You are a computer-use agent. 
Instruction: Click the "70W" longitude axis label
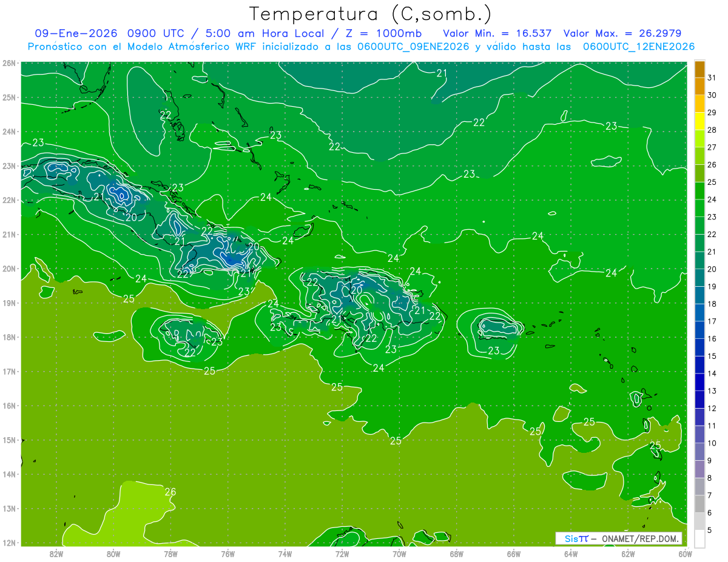point(399,554)
